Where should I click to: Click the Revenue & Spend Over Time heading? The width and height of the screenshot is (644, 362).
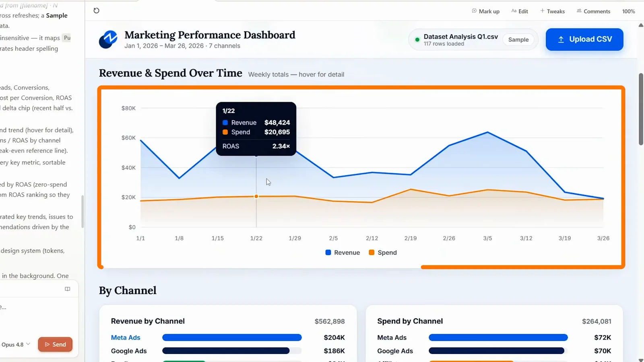click(x=171, y=73)
